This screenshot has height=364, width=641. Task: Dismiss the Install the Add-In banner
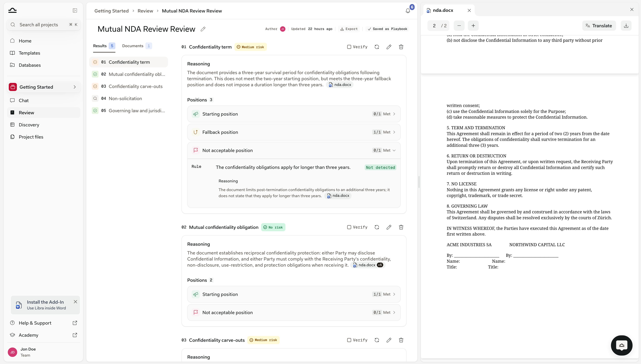75,302
